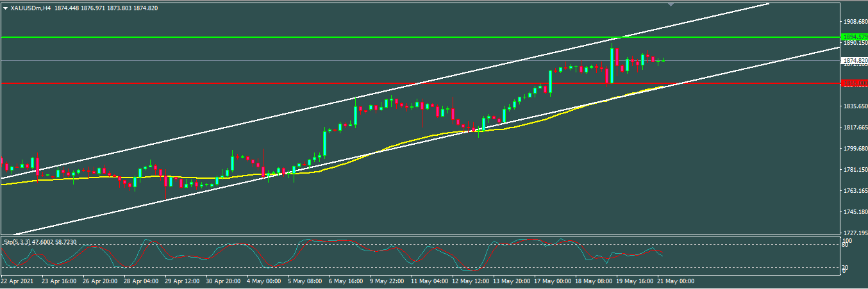
Task: Click the 1727.195 price scale value
Action: 853,233
